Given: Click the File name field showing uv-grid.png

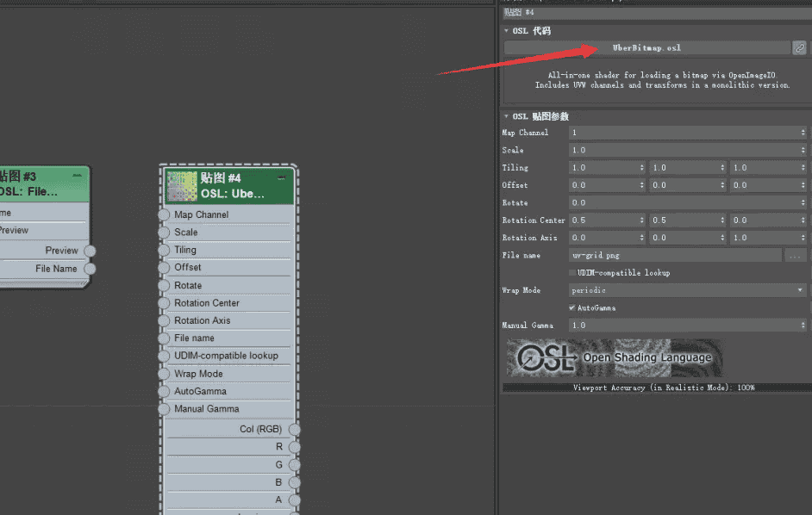Looking at the screenshot, I should point(674,256).
